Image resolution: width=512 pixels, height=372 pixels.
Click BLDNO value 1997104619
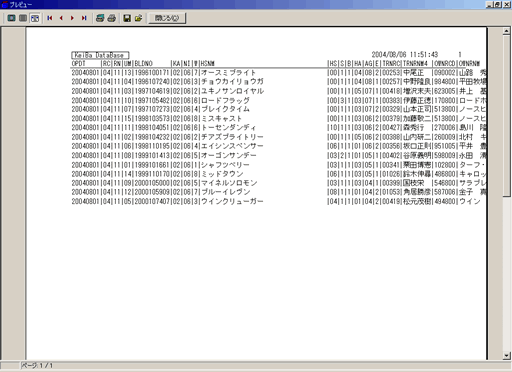(x=152, y=91)
